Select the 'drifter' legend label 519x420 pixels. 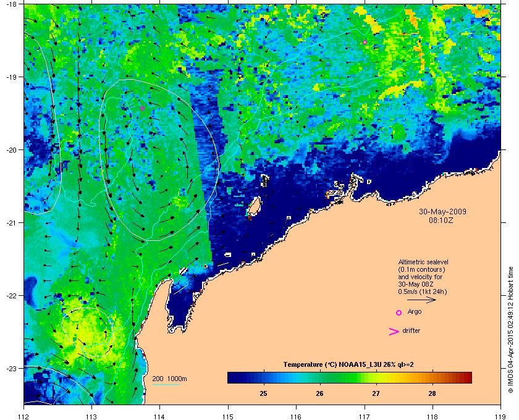click(411, 330)
